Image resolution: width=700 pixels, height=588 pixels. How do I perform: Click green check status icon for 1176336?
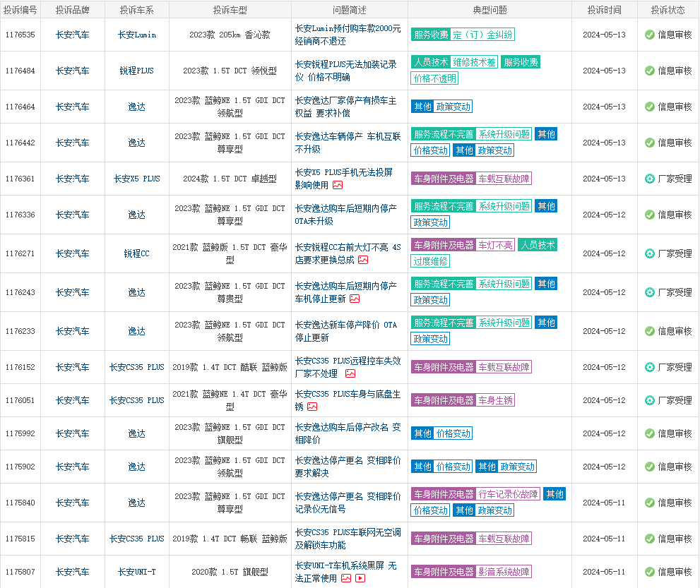pyautogui.click(x=650, y=215)
